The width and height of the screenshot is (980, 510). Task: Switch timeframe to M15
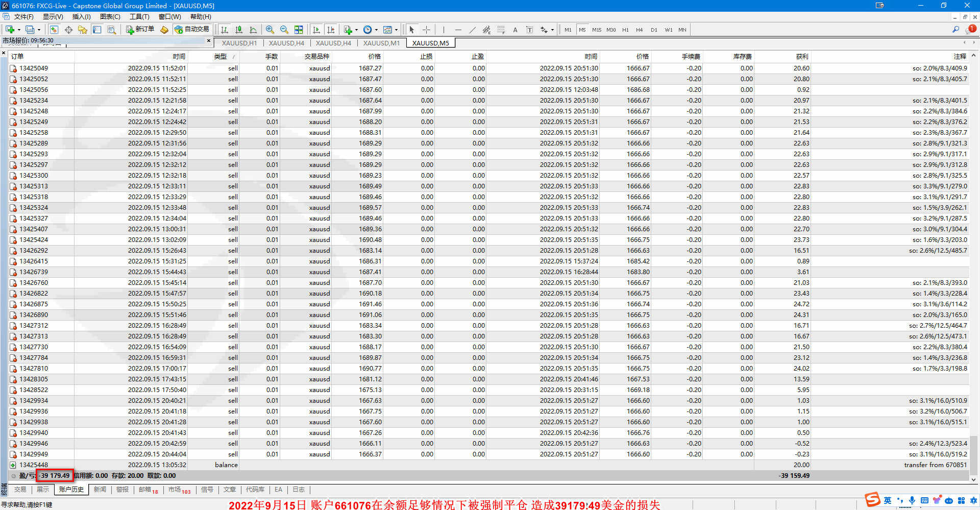[597, 30]
